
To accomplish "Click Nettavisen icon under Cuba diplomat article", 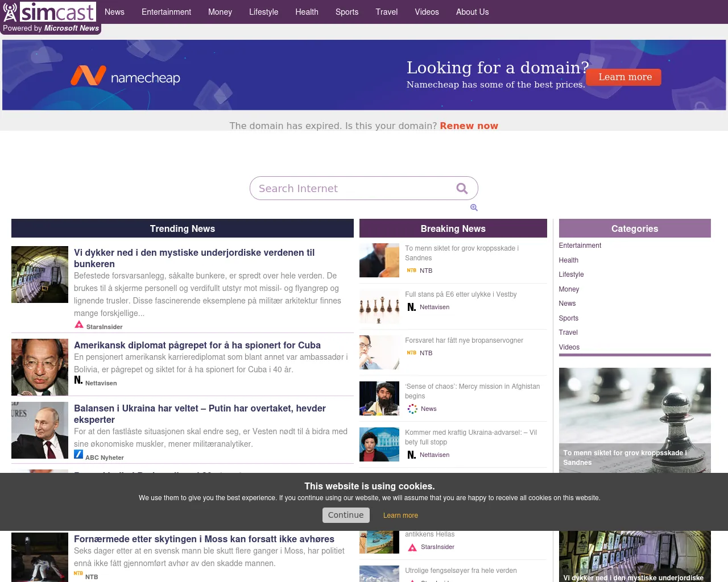I will click(78, 380).
